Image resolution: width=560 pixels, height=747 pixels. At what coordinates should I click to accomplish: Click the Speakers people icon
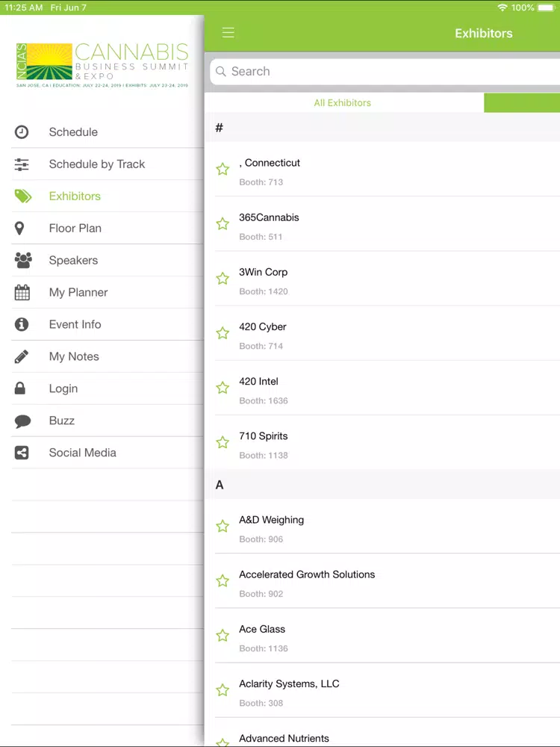[23, 260]
